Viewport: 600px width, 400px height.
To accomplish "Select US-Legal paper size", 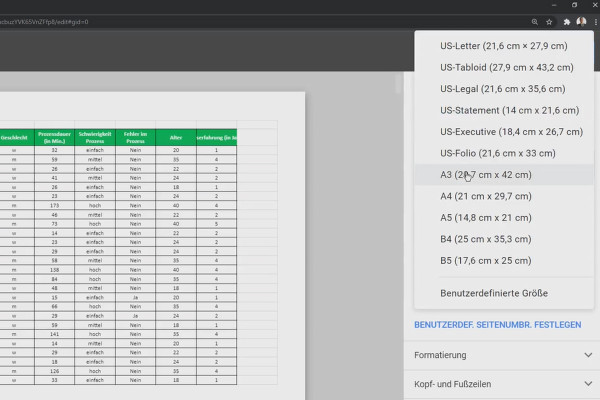I will pyautogui.click(x=504, y=89).
